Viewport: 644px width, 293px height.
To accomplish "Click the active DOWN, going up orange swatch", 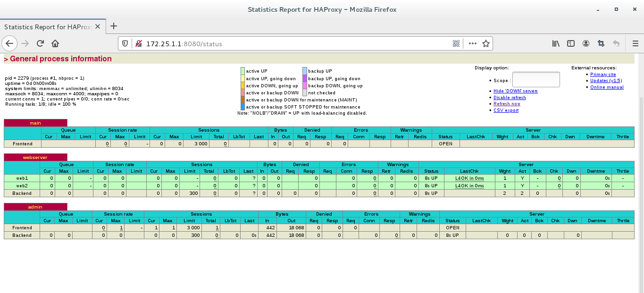I will pos(243,85).
